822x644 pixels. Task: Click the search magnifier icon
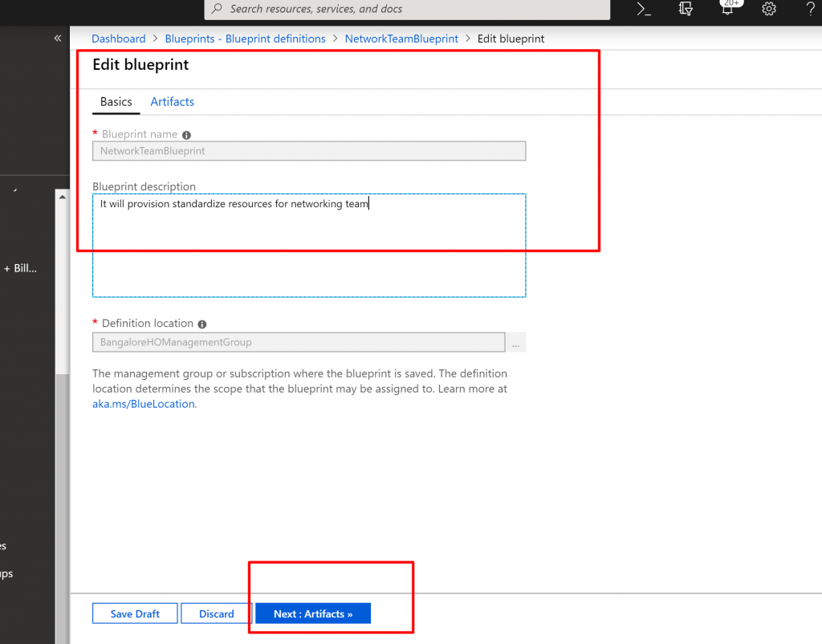[217, 9]
